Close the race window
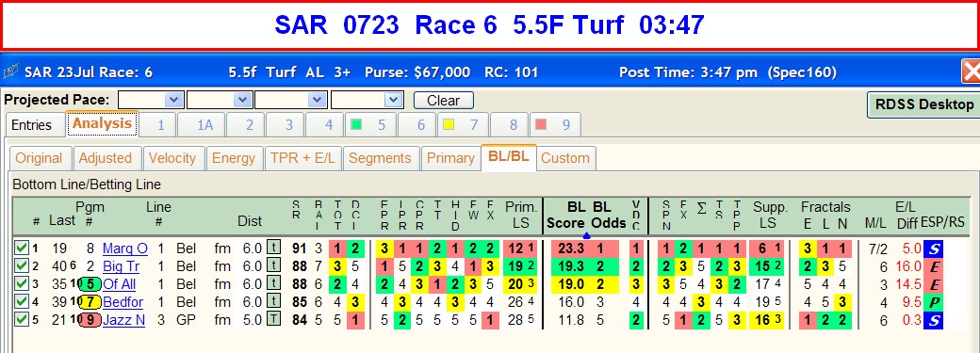This screenshot has height=353, width=980. (971, 72)
